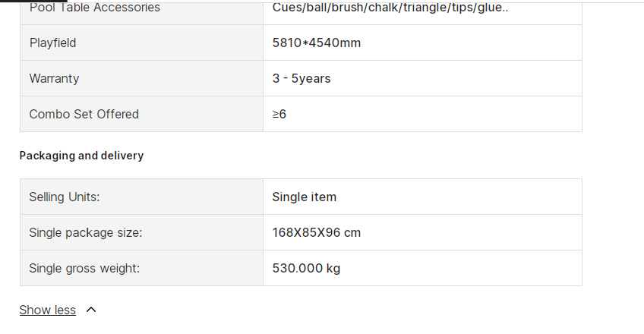Click the empty area of the Warranty value cell

click(x=456, y=78)
